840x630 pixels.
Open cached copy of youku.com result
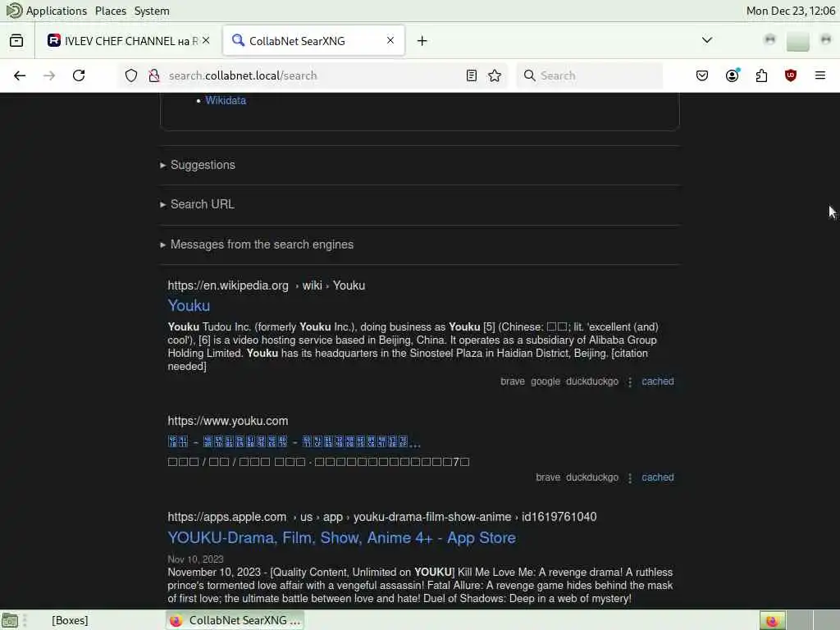pos(657,477)
